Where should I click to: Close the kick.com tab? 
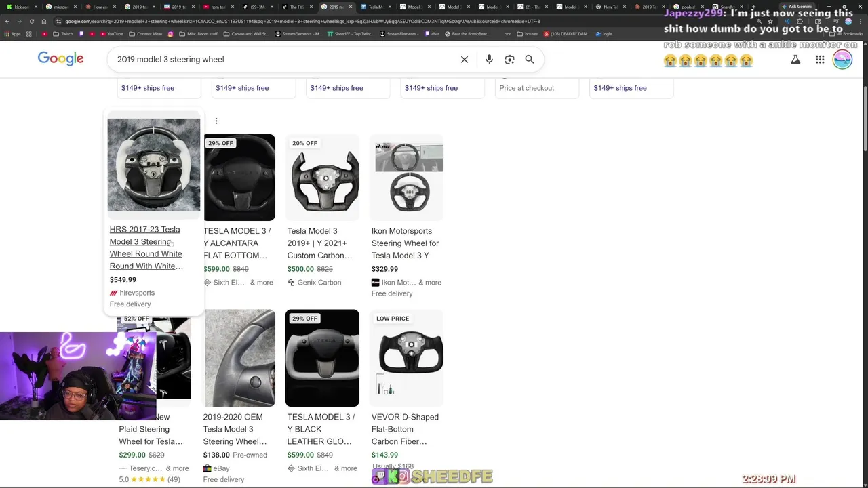pos(35,7)
